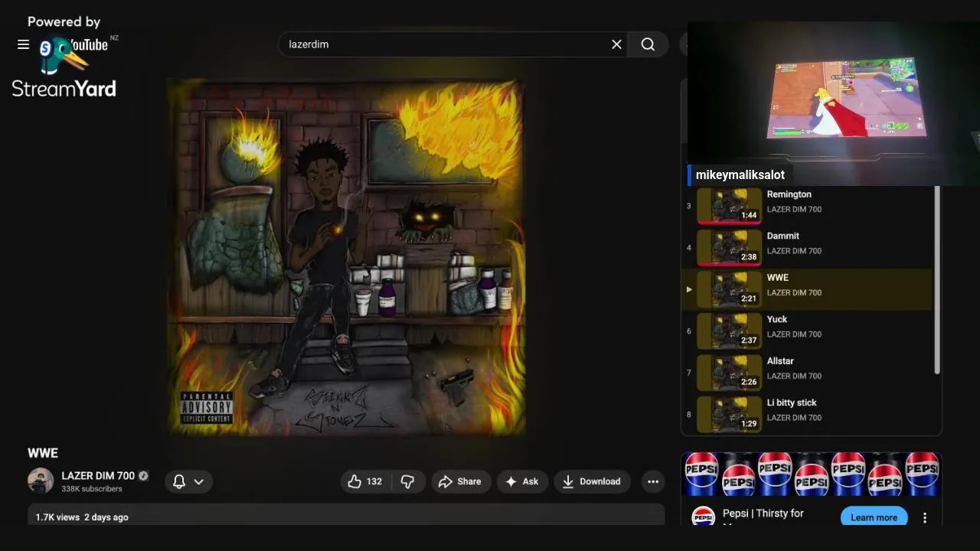Click the mikeymaliksalot name label
This screenshot has height=551, width=980.
tap(740, 174)
